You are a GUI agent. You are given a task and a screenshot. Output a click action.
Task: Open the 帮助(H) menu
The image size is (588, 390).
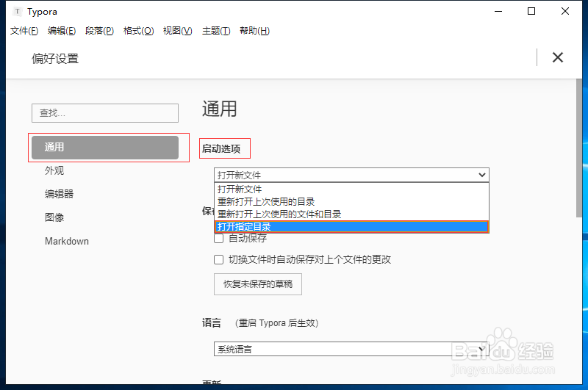[x=254, y=31]
